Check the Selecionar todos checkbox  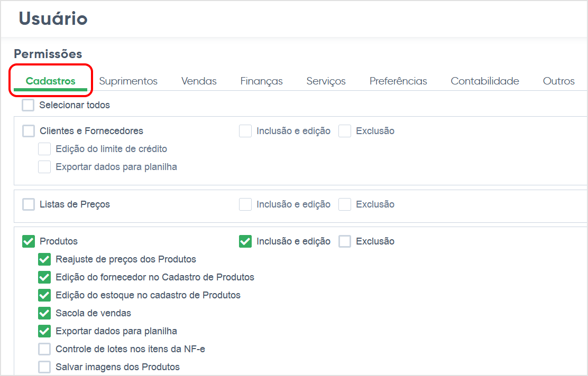click(28, 105)
